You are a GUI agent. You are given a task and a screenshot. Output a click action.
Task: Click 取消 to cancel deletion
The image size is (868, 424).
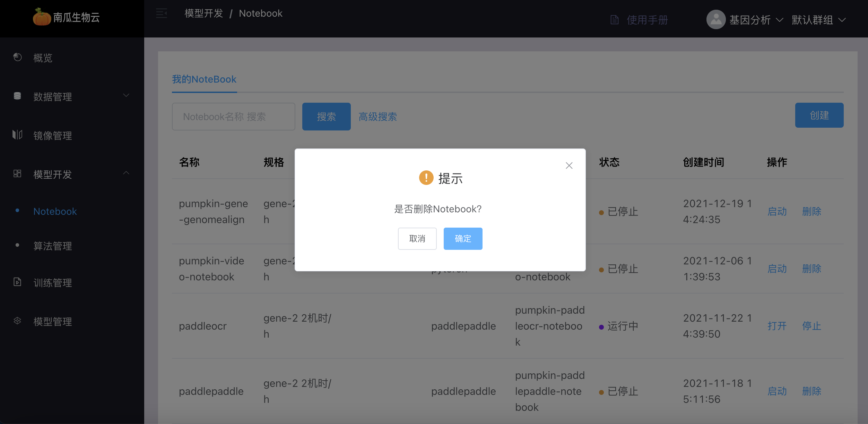pos(417,238)
